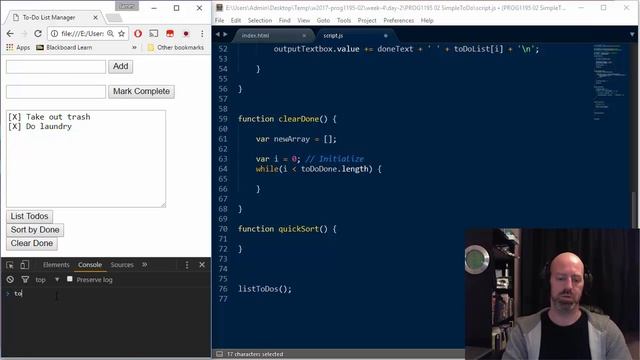Close the DevTools panel
Image resolution: width=640 pixels, height=360 pixels.
point(202,265)
